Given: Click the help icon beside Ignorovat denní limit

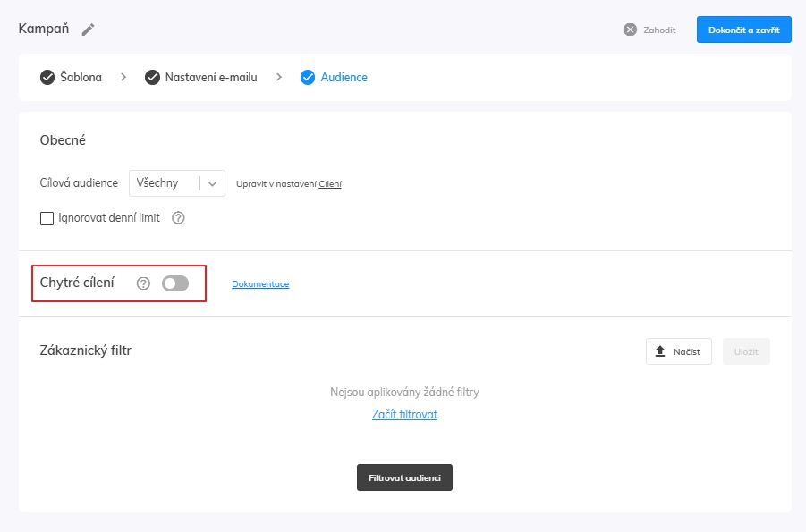Looking at the screenshot, I should (178, 218).
